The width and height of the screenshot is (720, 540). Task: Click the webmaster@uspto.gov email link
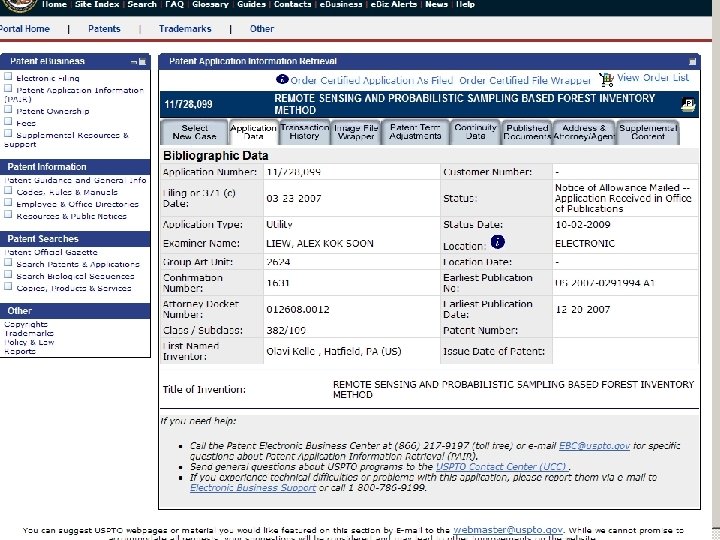coord(508,530)
